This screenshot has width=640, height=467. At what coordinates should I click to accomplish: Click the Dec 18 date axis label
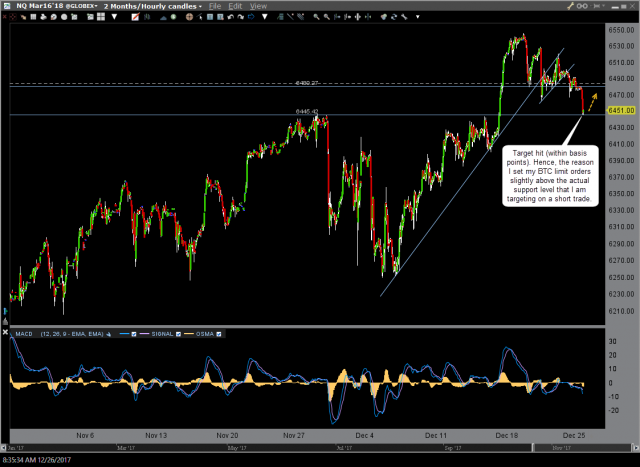507,436
